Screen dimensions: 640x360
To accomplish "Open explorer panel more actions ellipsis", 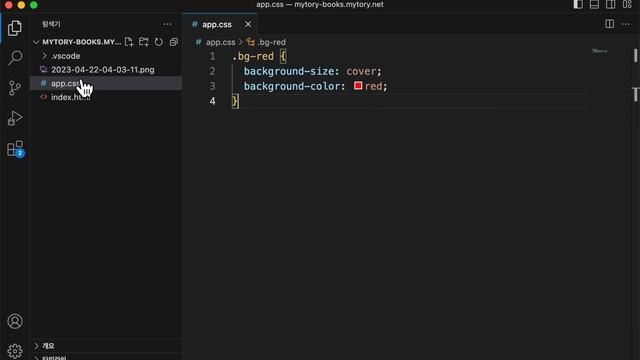I will pos(167,24).
